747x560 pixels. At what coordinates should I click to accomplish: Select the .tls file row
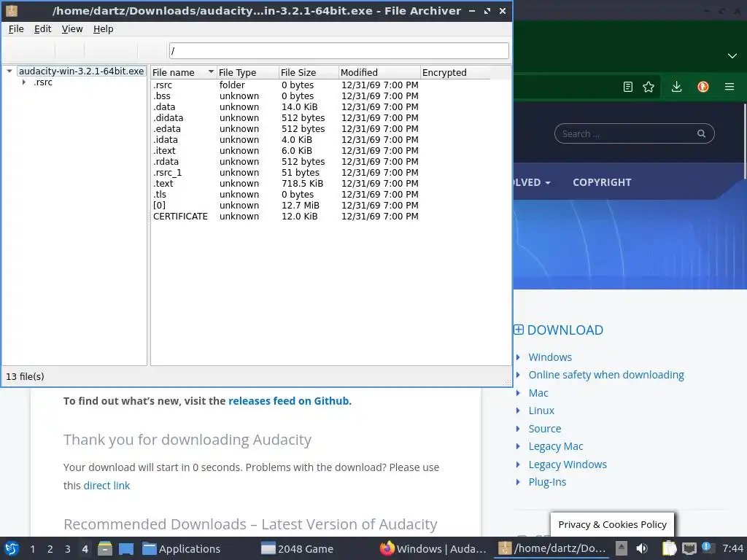(x=321, y=194)
